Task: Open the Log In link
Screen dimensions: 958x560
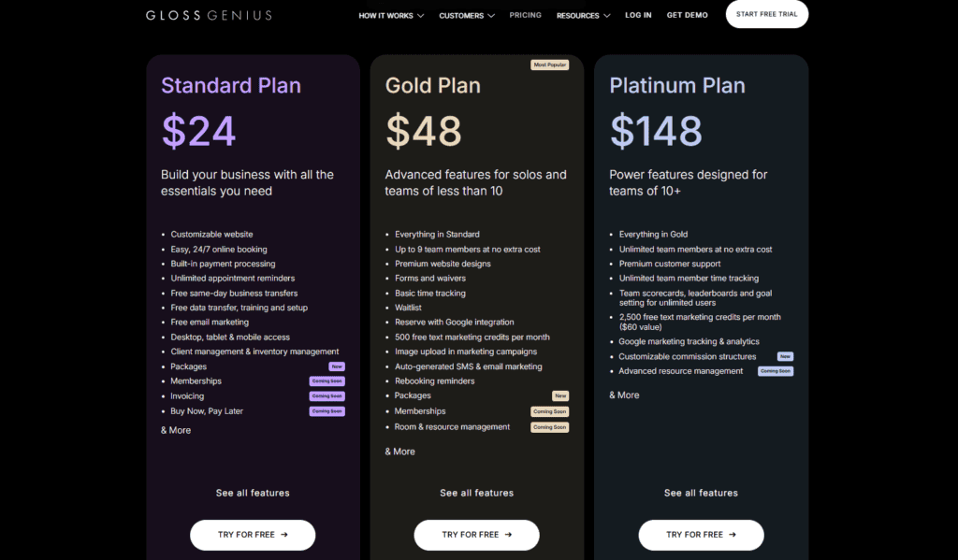Action: tap(638, 15)
